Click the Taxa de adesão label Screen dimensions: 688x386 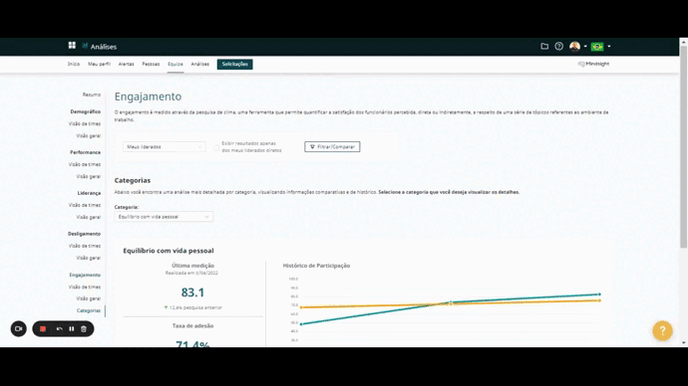coord(193,326)
